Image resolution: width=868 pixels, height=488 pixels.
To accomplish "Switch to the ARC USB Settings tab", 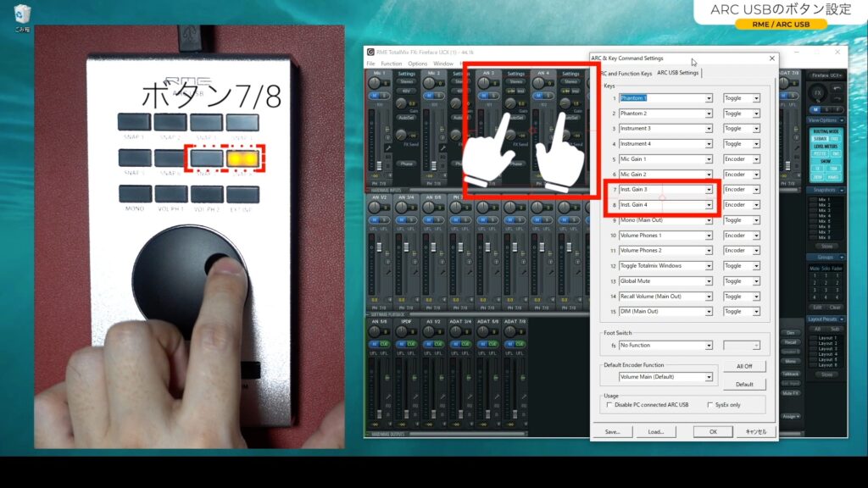I will pyautogui.click(x=677, y=73).
